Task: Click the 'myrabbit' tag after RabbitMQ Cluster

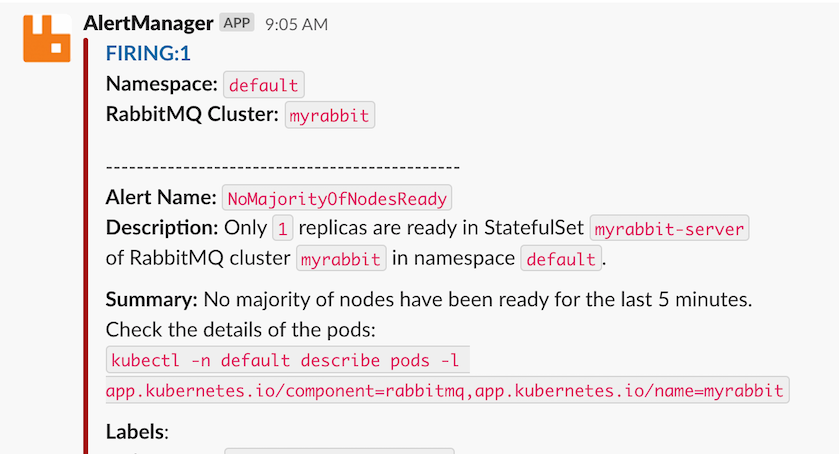Action: click(329, 115)
